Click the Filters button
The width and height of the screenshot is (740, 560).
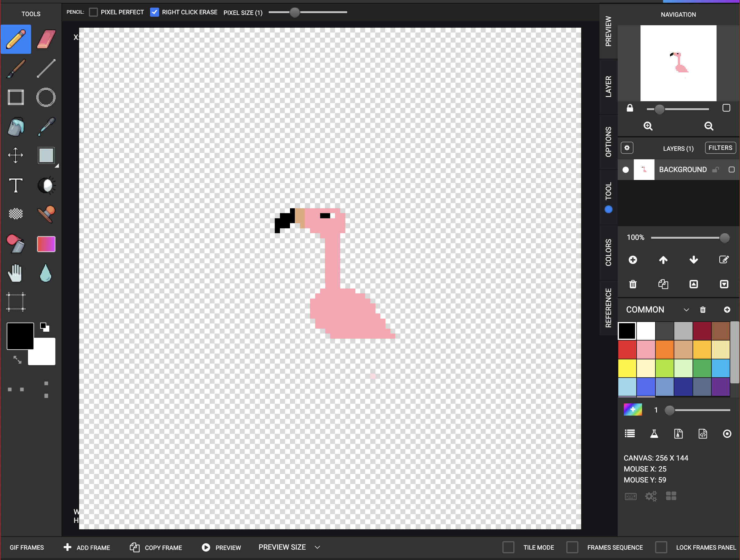tap(720, 147)
